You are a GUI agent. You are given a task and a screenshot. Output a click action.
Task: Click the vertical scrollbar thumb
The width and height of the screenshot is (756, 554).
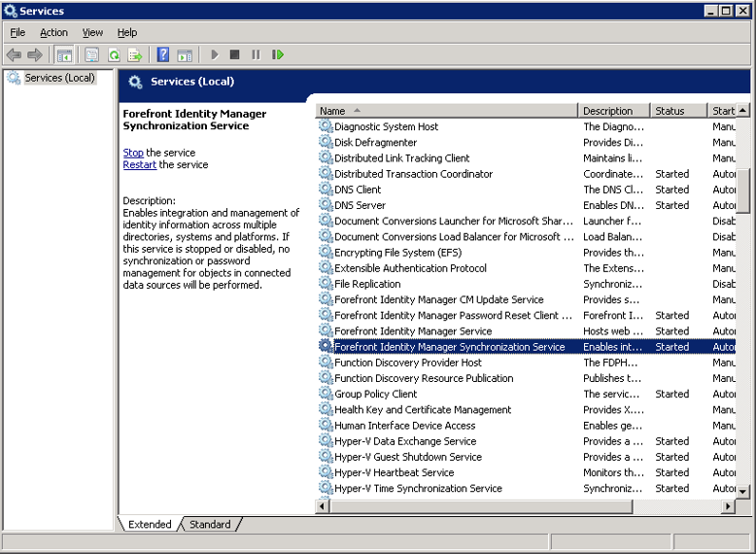pyautogui.click(x=743, y=190)
